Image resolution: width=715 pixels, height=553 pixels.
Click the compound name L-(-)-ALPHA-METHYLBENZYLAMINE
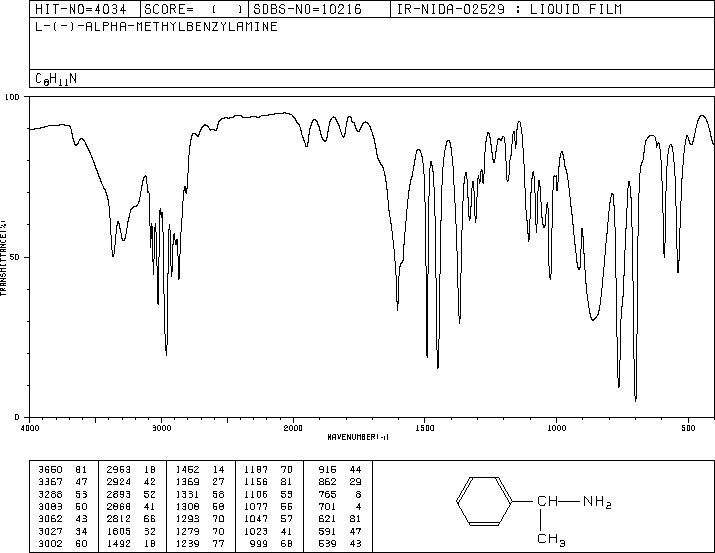click(156, 27)
